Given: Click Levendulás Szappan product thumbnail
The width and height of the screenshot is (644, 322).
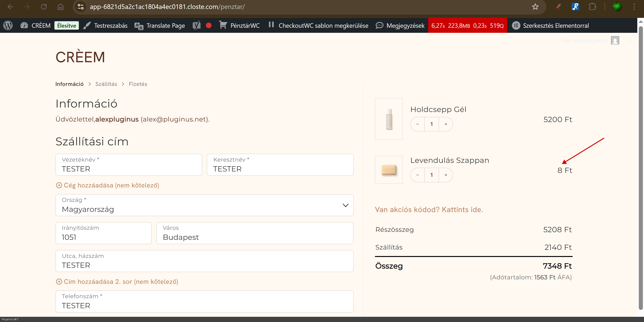Looking at the screenshot, I should tap(389, 170).
